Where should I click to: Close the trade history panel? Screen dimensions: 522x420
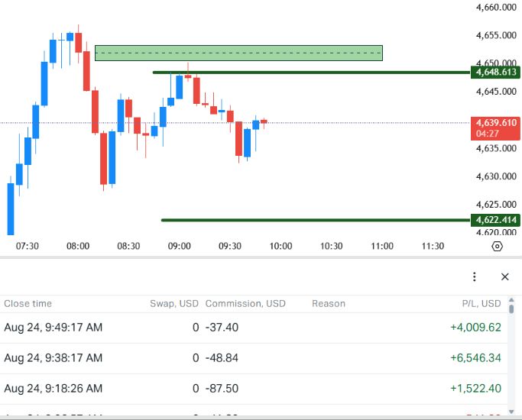pyautogui.click(x=504, y=276)
